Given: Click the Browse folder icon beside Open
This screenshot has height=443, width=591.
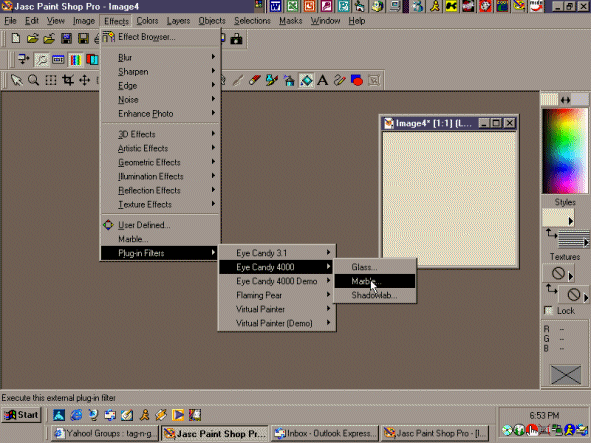Looking at the screenshot, I should [49, 38].
